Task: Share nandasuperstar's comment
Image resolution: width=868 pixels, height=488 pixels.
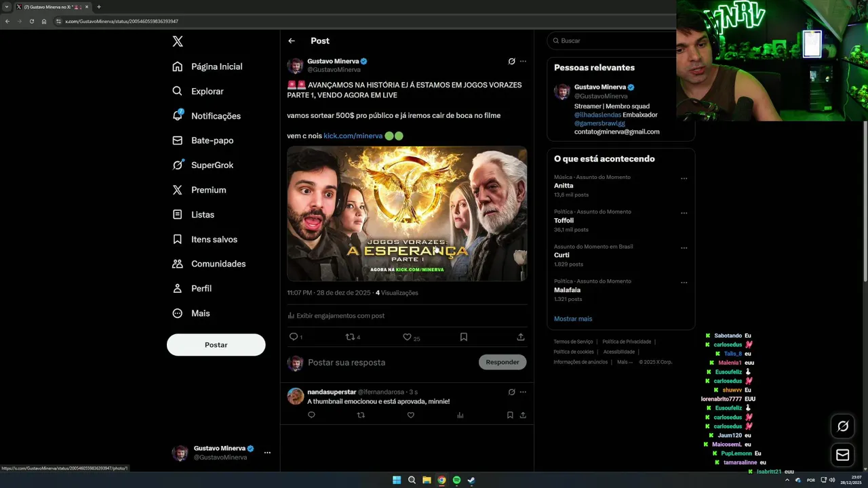Action: tap(523, 415)
